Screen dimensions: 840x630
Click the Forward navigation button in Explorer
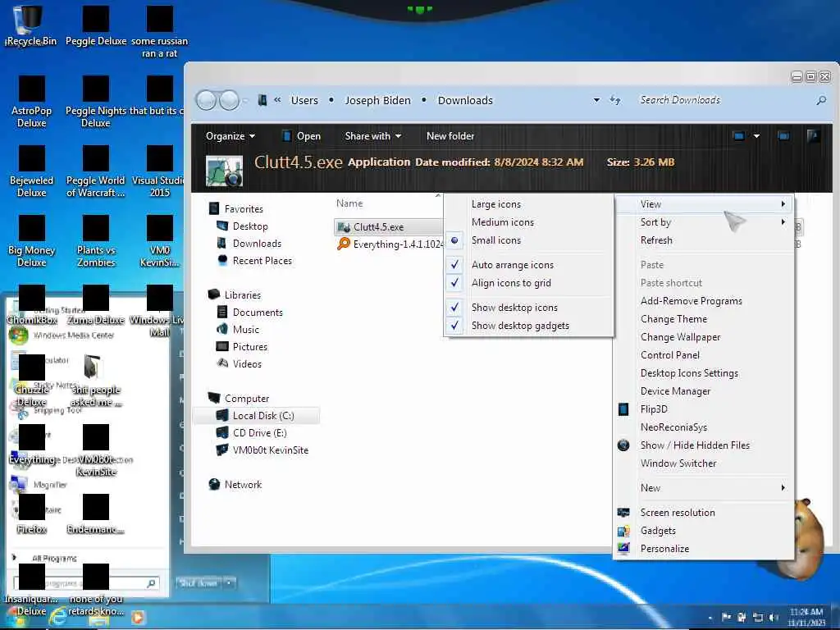pyautogui.click(x=230, y=100)
